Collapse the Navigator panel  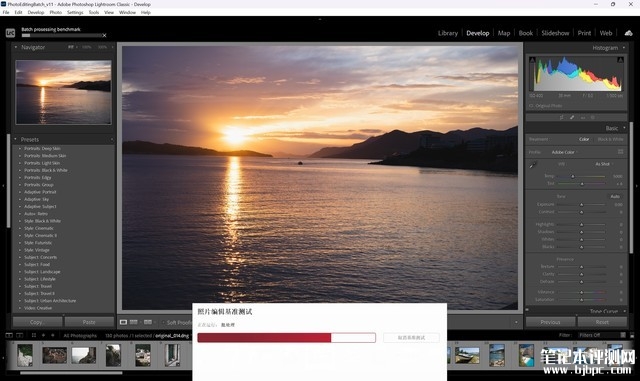[16, 47]
